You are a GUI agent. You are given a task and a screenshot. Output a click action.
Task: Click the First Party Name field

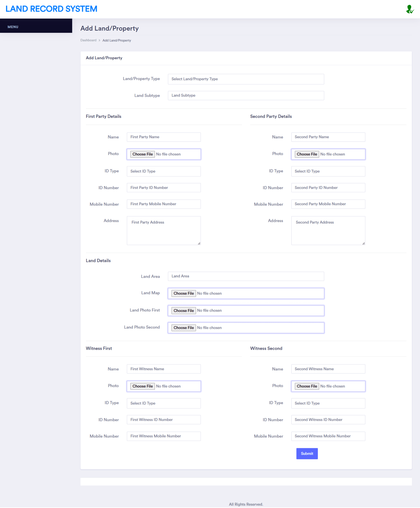pos(163,137)
